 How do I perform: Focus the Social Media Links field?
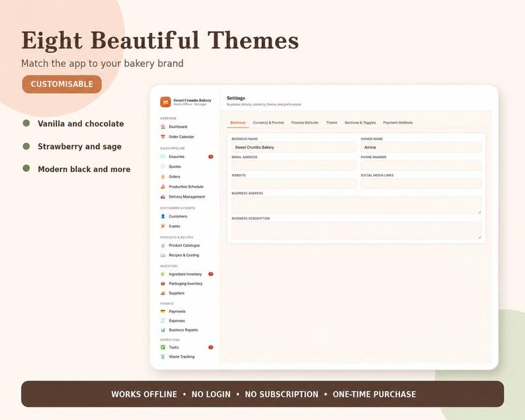click(x=421, y=183)
